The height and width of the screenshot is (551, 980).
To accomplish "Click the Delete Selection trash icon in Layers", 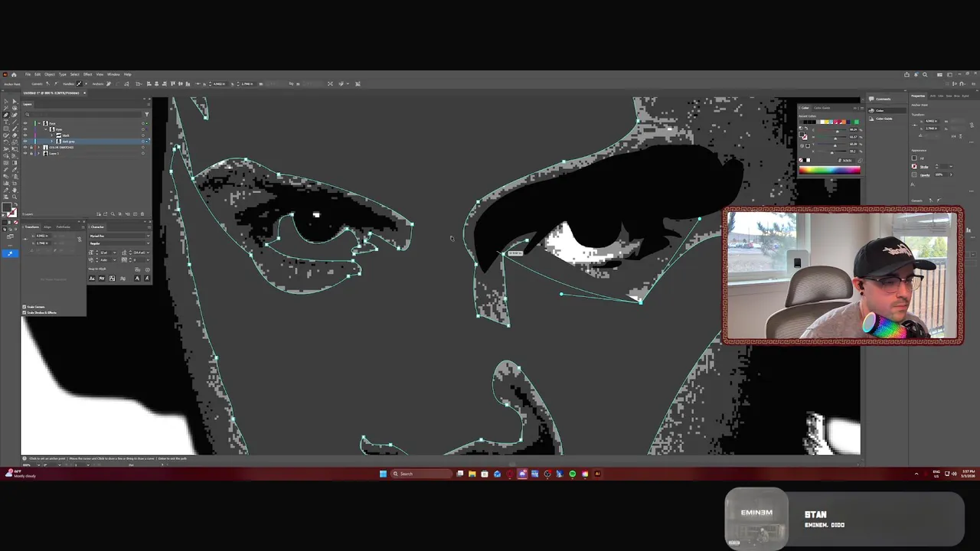I will pos(142,214).
